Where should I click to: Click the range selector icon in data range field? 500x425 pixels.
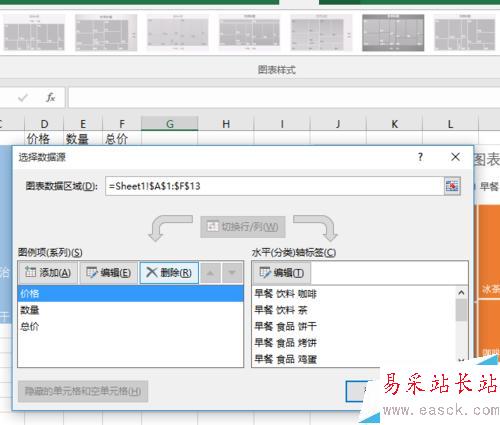tap(452, 186)
